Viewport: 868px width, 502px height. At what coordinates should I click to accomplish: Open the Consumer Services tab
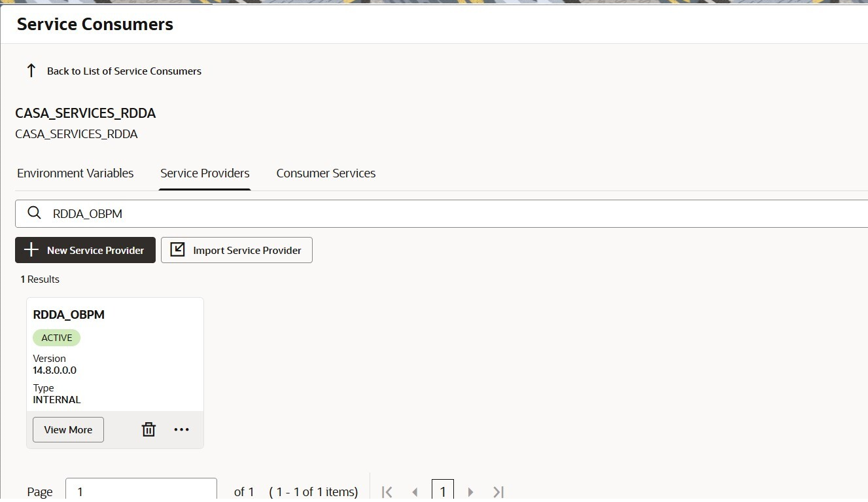326,173
